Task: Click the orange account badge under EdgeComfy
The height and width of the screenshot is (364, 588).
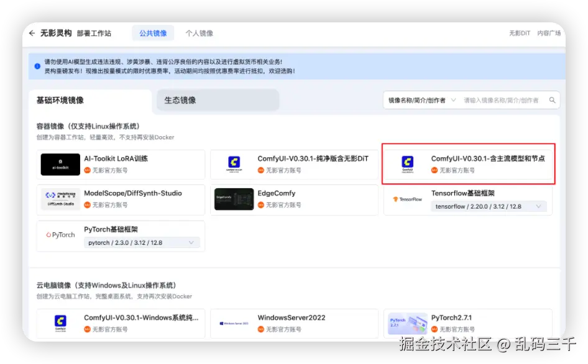Action: click(261, 205)
